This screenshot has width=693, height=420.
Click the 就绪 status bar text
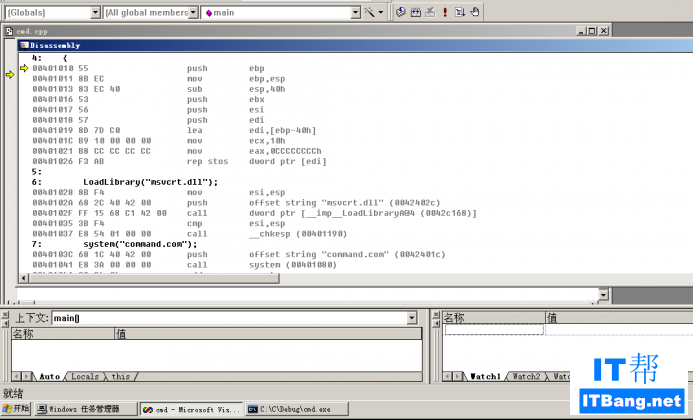click(13, 393)
